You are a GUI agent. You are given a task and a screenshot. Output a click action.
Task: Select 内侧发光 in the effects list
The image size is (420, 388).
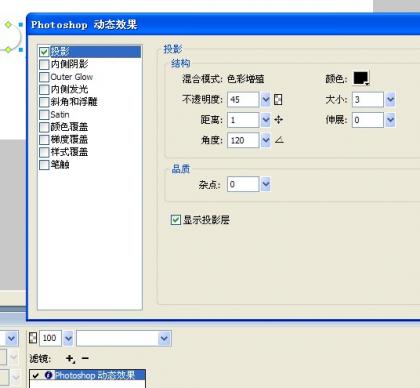click(x=69, y=89)
